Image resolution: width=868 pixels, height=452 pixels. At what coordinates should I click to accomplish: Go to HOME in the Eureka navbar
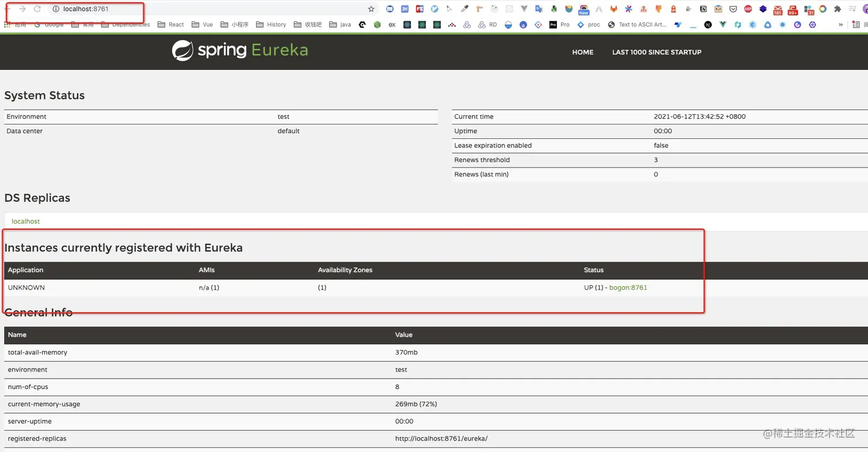coord(583,52)
